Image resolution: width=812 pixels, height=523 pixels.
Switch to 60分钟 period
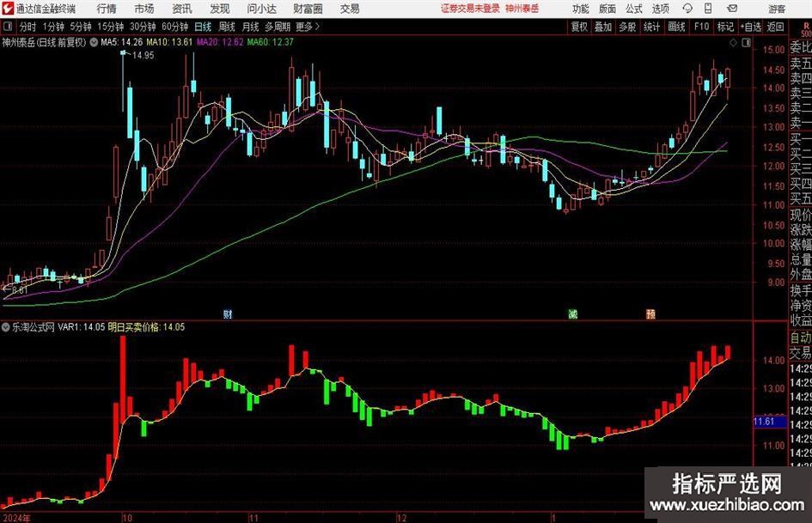(175, 27)
